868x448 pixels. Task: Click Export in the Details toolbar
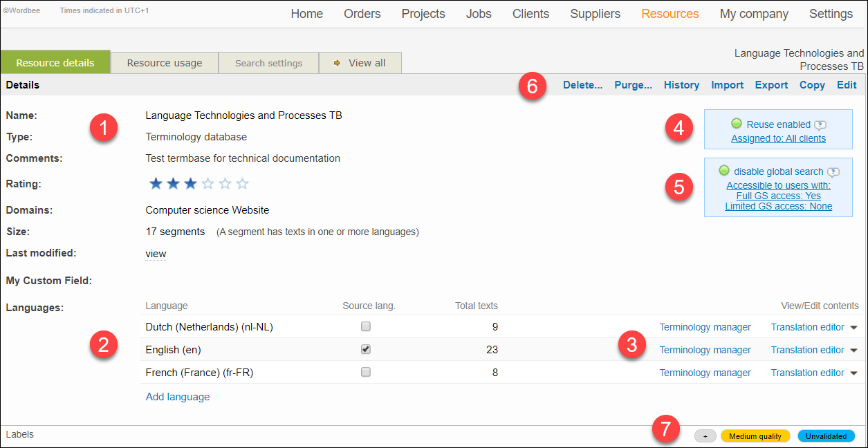pos(771,85)
